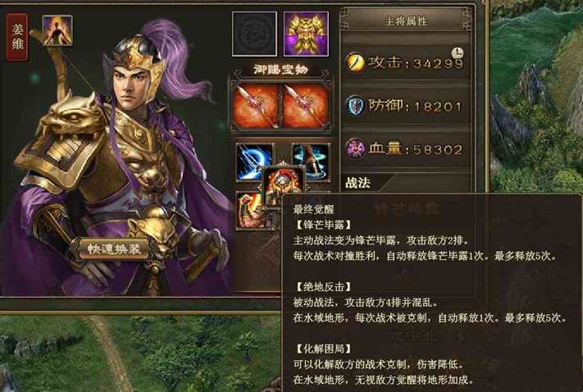
Task: Click the 姜维 general name tag
Action: (x=17, y=37)
